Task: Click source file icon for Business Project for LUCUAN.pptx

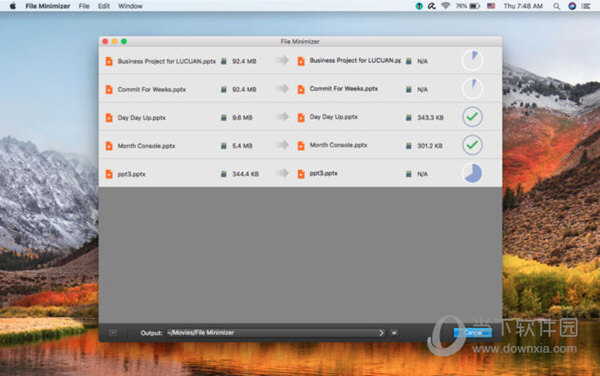Action: [109, 61]
